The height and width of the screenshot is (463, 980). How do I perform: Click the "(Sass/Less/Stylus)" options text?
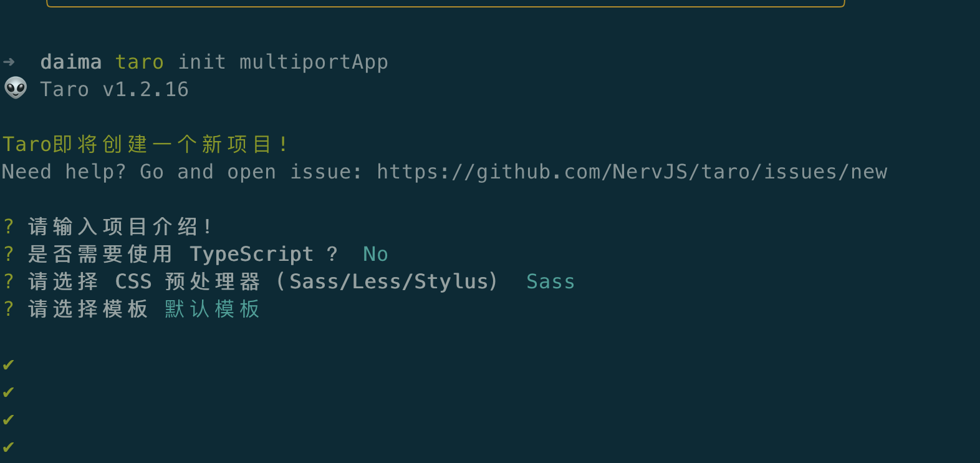pos(387,281)
